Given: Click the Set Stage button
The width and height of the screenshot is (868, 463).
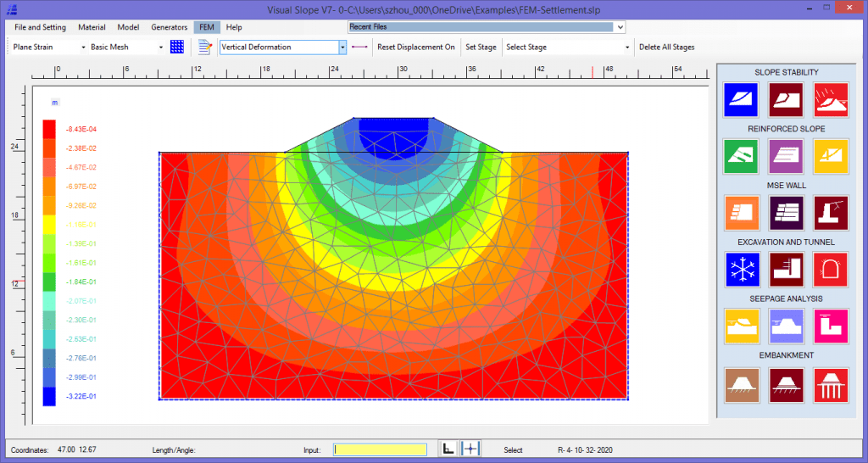Looking at the screenshot, I should (481, 47).
